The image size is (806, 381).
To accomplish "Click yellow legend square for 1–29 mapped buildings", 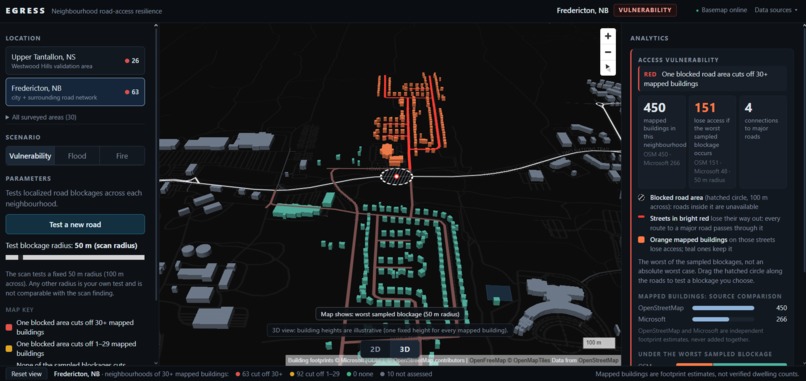I will [x=9, y=349].
